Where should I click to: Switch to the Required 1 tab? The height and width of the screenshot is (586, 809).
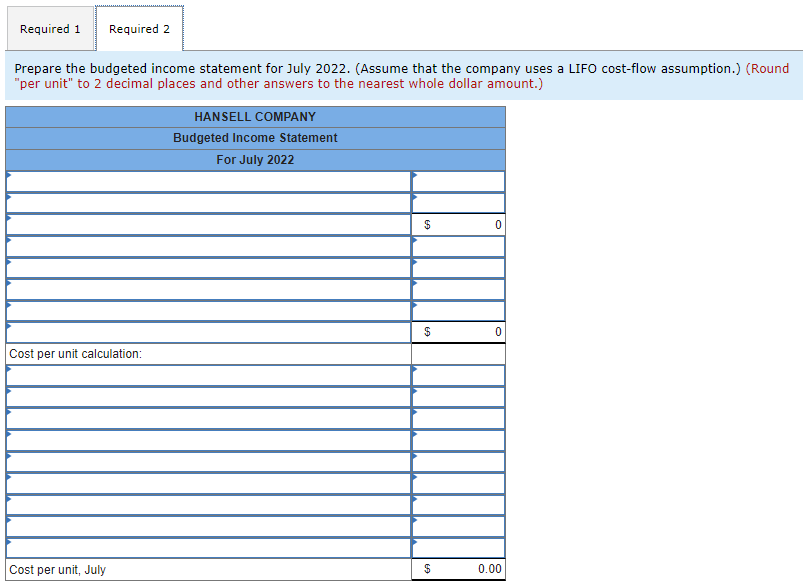tap(50, 28)
